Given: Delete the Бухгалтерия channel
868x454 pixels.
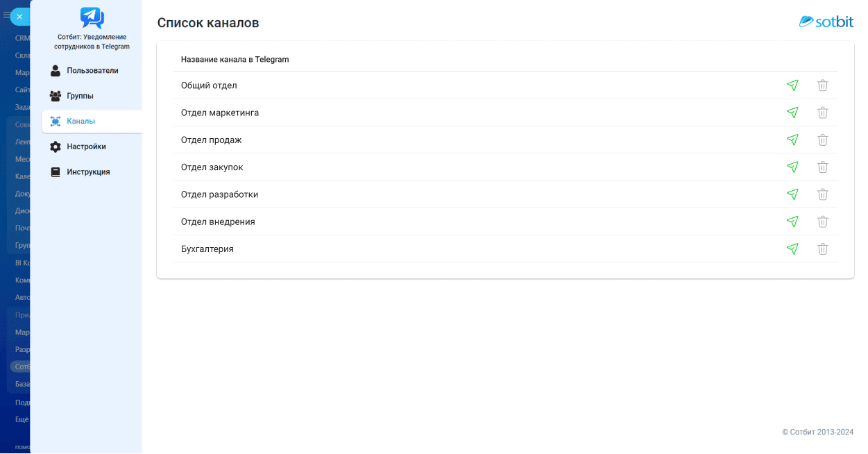Looking at the screenshot, I should [822, 249].
